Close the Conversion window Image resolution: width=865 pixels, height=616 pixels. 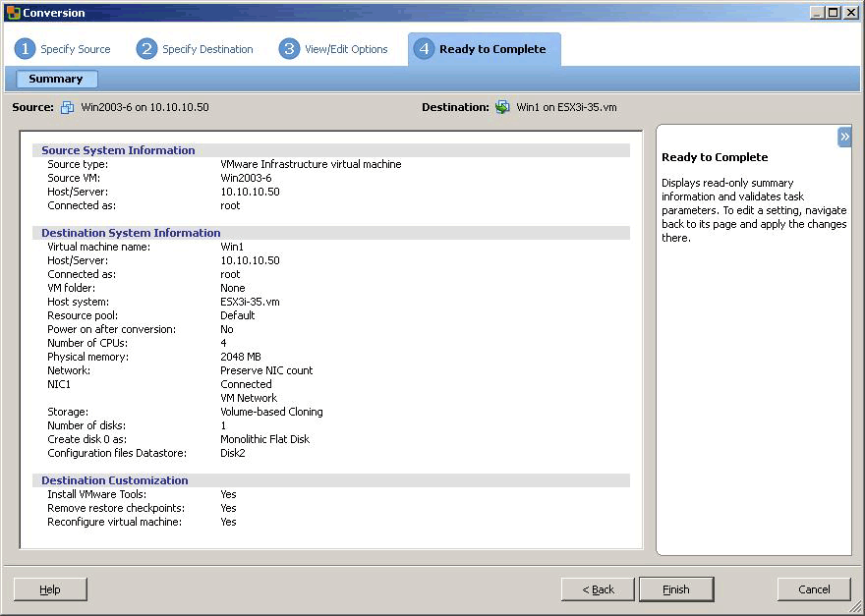(850, 13)
